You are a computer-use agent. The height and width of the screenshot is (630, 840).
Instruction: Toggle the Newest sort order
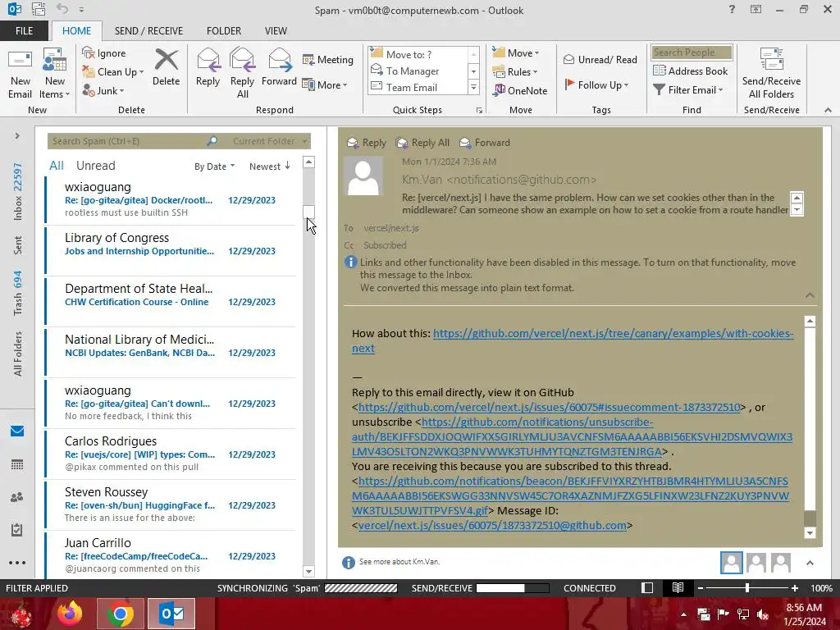pos(269,167)
